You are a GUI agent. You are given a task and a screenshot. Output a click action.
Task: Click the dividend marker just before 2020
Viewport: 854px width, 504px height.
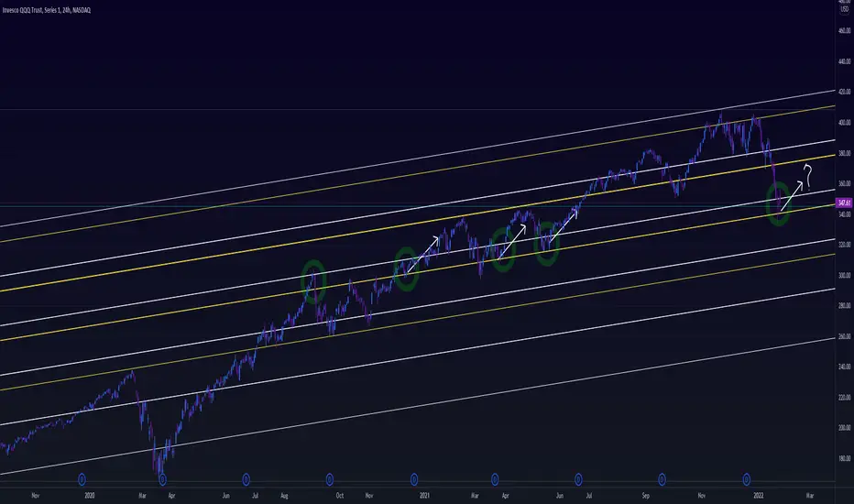(82, 479)
